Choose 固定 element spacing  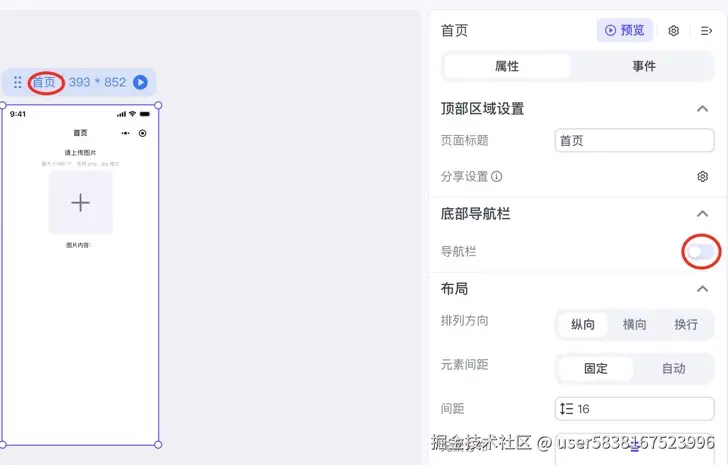coord(595,368)
